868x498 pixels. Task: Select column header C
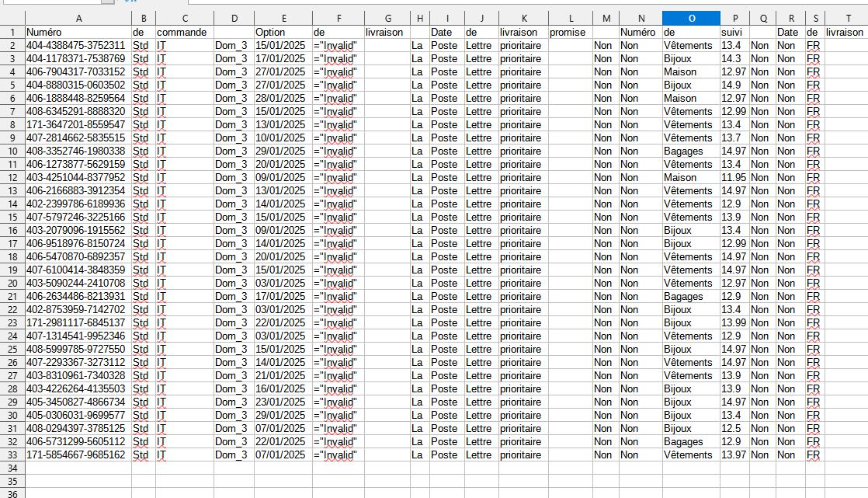pyautogui.click(x=185, y=19)
